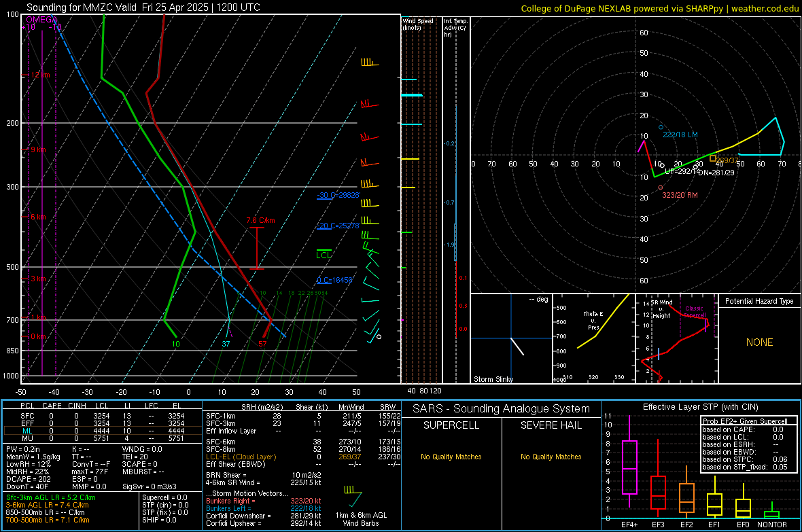Click the 1km & 6km AGL wind barb symbol
802x532 pixels.
(x=353, y=495)
